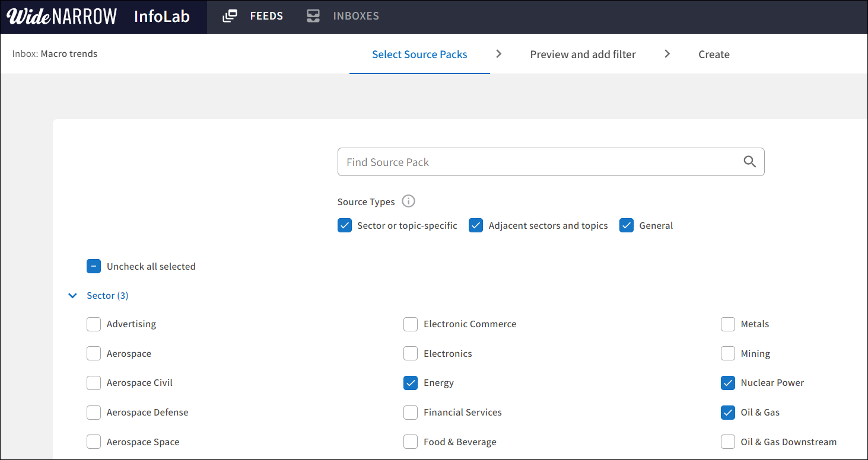This screenshot has width=868, height=460.
Task: Click the arrow between Select Source Packs and Preview
Action: [x=499, y=53]
